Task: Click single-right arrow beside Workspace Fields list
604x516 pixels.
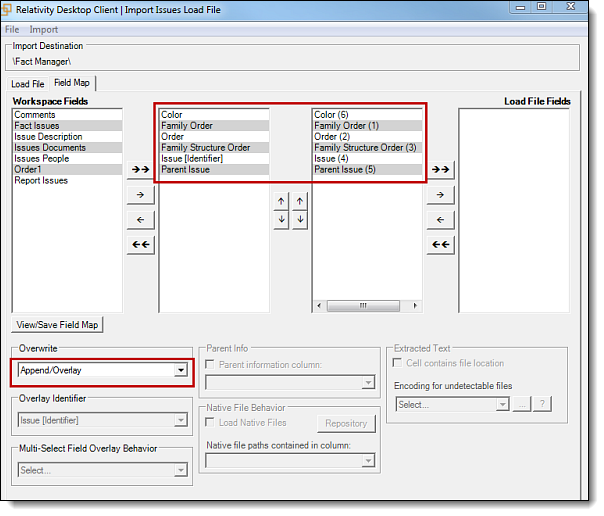Action: [141, 194]
